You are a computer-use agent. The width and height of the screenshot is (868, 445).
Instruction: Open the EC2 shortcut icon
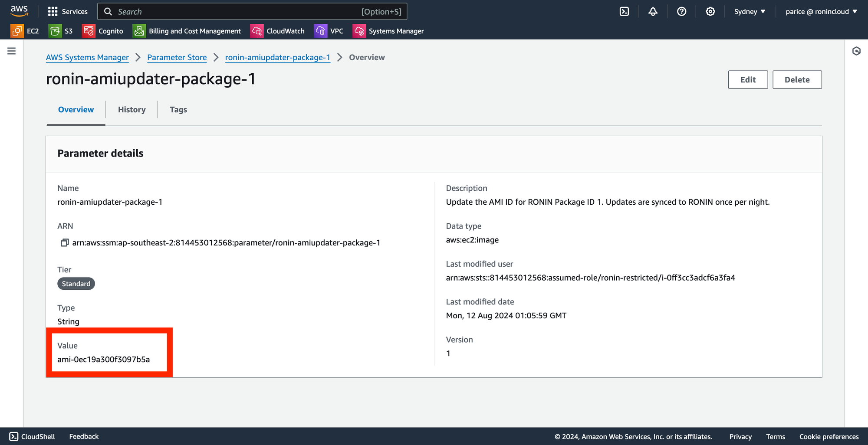[x=17, y=31]
